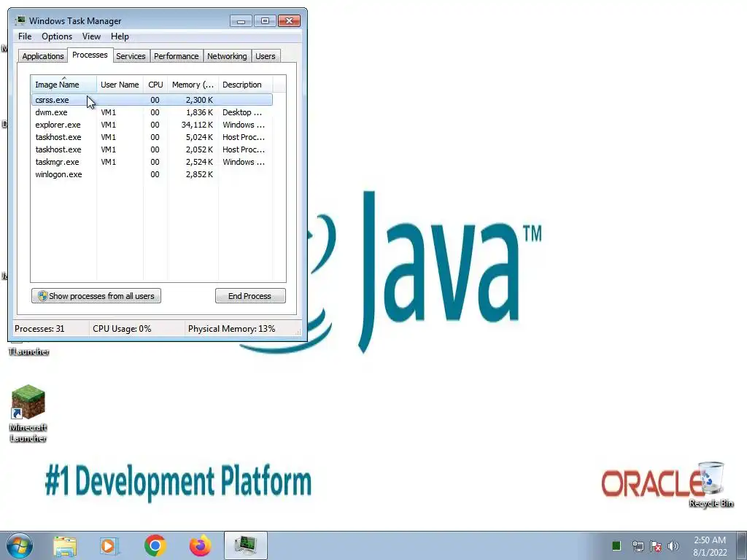Click the network tray icon
The width and height of the screenshot is (747, 560).
point(638,546)
